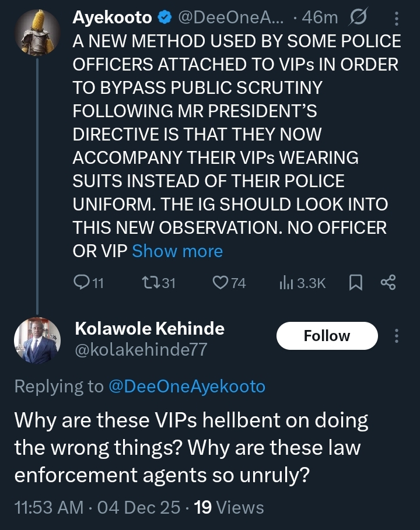Viewport: 420px width, 530px height.
Task: Open the 19 Views count on the reply
Action: tap(229, 507)
